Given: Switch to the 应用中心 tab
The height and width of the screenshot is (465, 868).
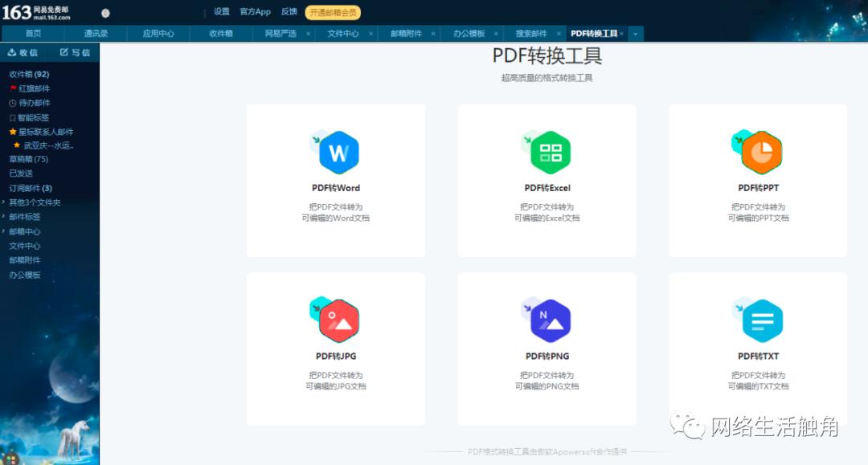Looking at the screenshot, I should tap(158, 34).
